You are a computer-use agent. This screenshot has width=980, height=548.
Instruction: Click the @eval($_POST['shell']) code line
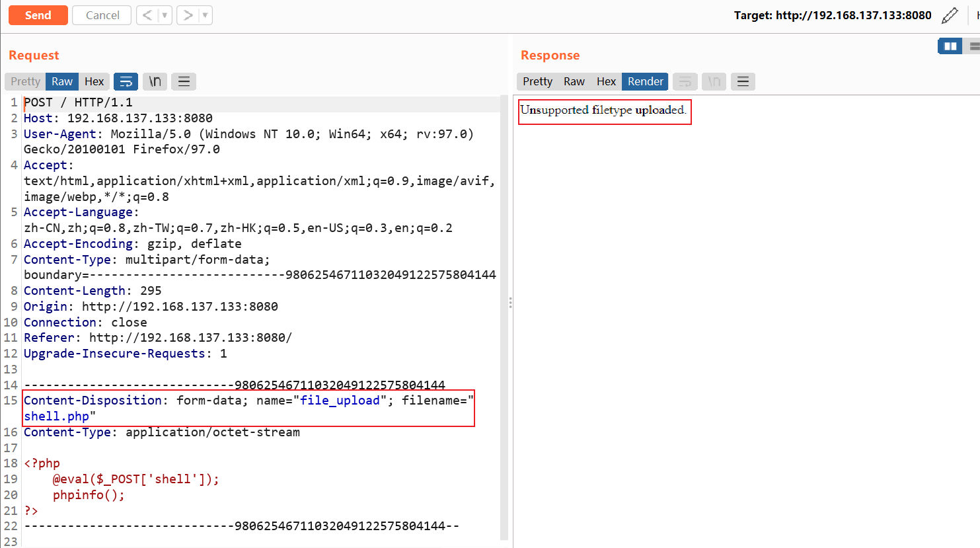coord(136,479)
